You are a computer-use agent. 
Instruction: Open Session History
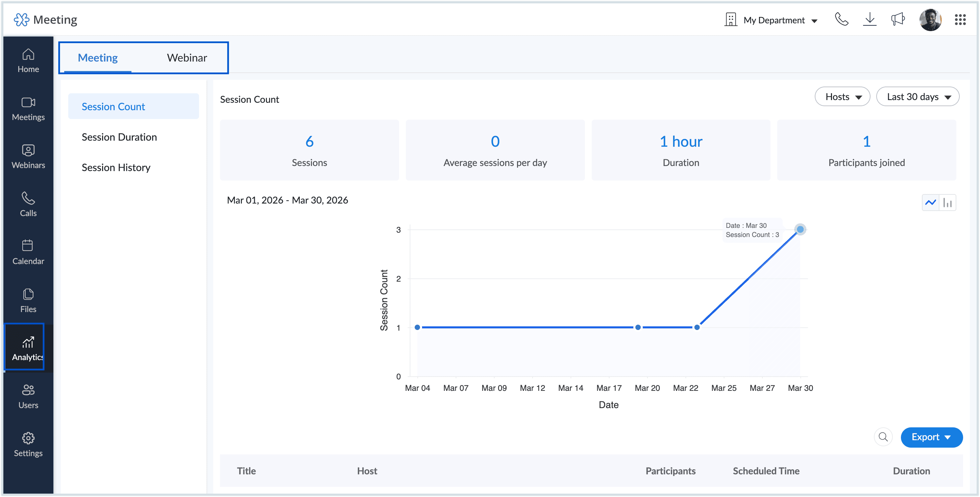116,167
